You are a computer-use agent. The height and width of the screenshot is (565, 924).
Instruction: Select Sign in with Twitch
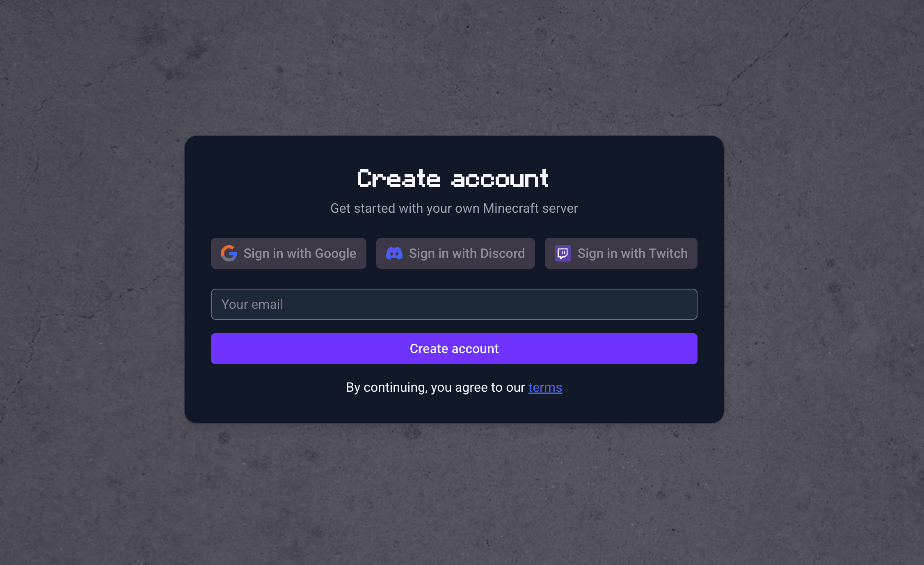(x=621, y=253)
